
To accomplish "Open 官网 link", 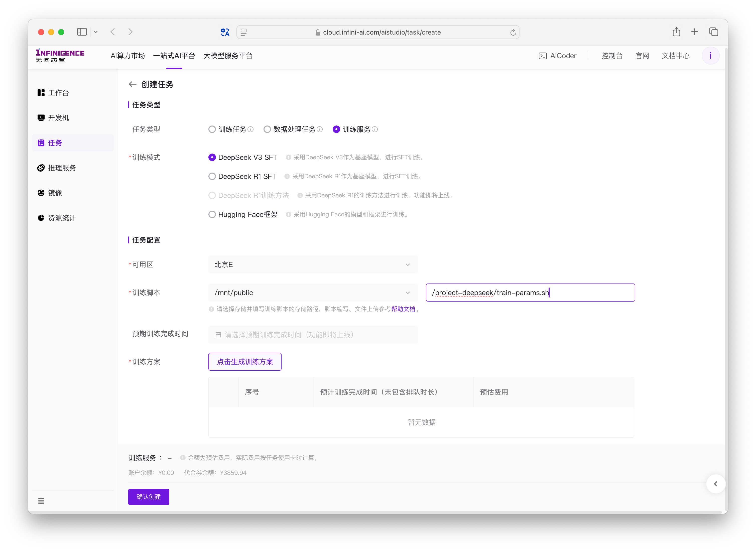I will [x=642, y=56].
